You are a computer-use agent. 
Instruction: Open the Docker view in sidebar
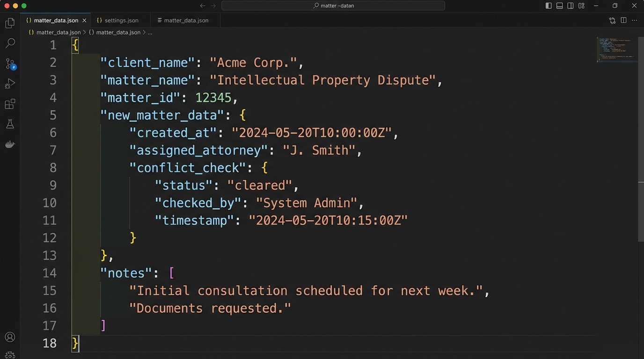coord(10,144)
